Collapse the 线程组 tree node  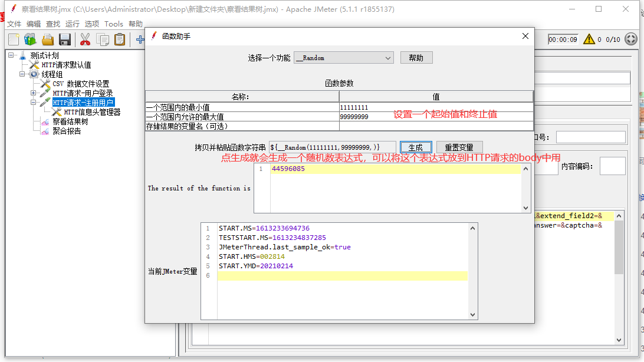tap(22, 74)
